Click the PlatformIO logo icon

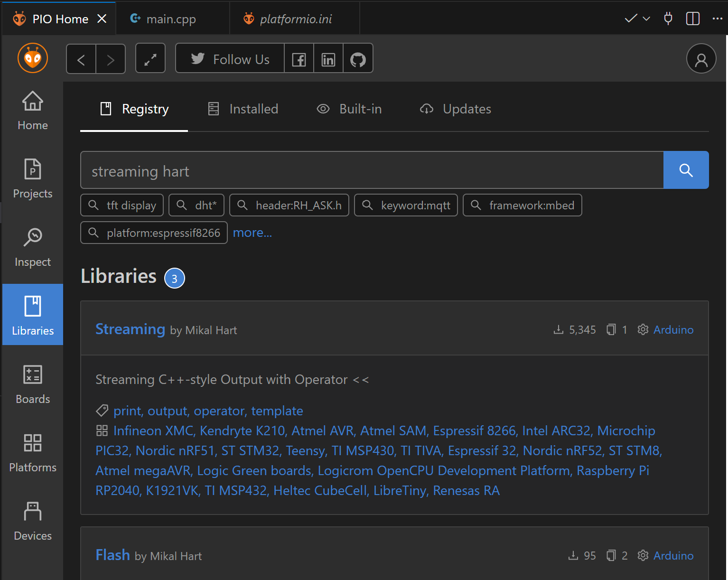click(x=33, y=58)
